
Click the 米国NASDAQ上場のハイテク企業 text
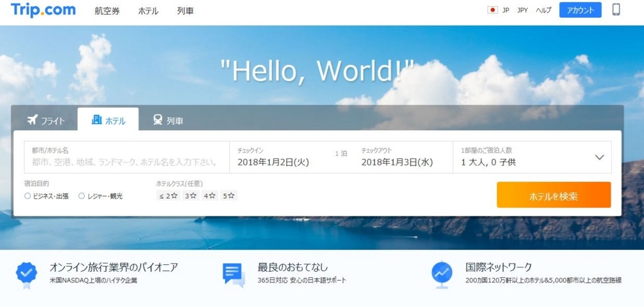click(x=93, y=281)
